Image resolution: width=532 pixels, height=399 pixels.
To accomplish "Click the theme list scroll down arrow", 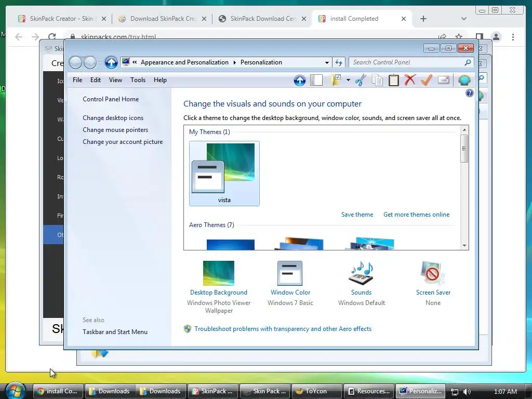I will point(464,246).
